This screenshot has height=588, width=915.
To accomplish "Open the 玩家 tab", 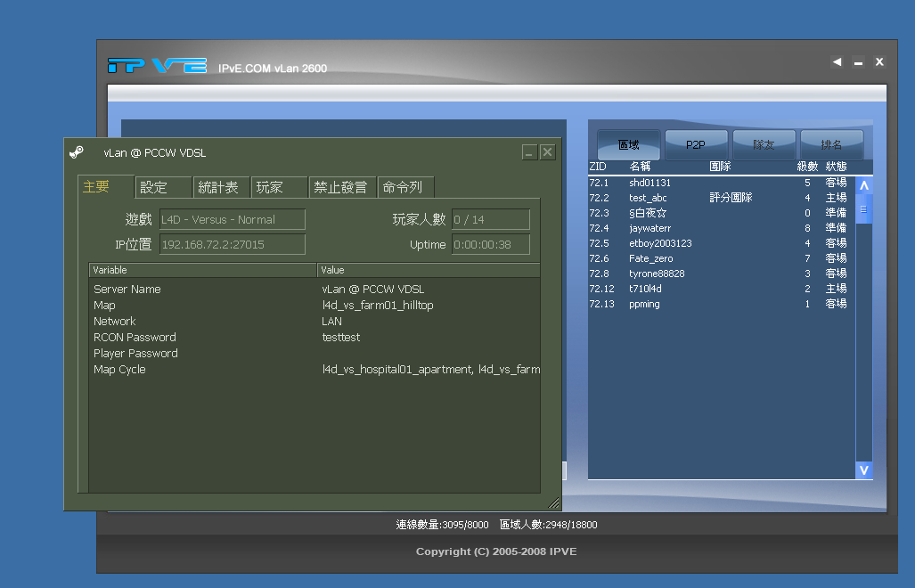I will click(x=270, y=187).
